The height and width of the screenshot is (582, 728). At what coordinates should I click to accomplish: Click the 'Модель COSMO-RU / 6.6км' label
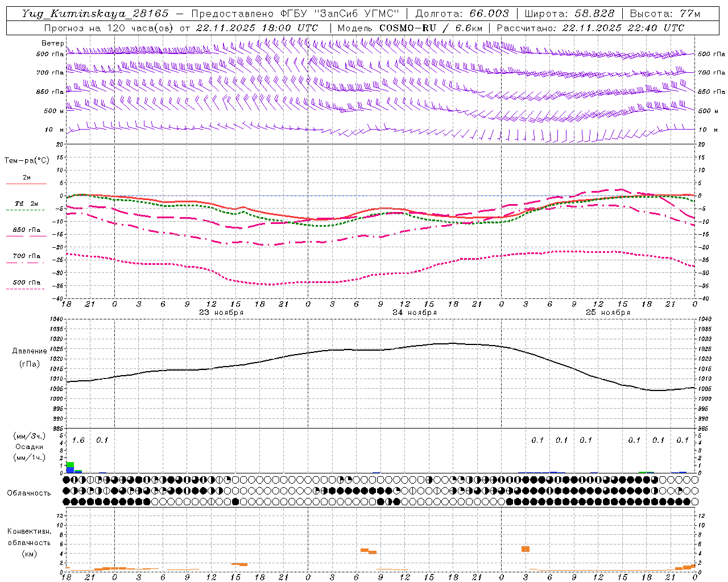(409, 28)
